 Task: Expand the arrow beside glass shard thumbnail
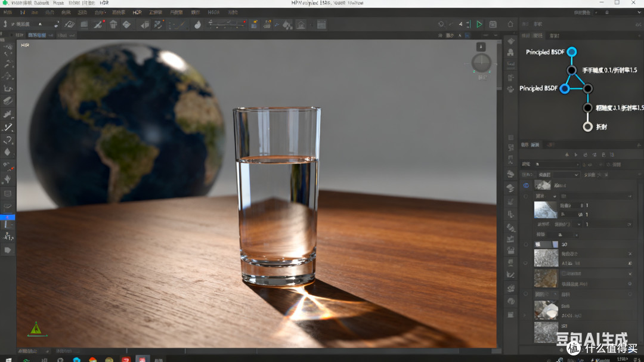coord(525,315)
